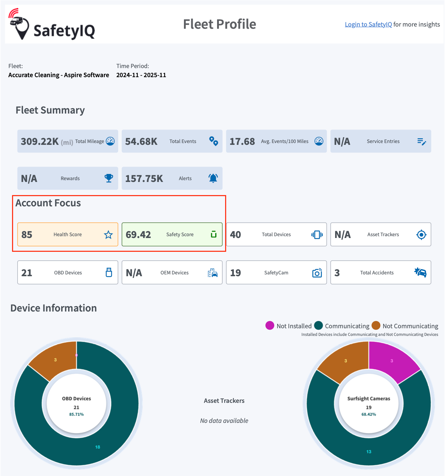Select the Safety Score card
The image size is (448, 476).
(x=172, y=234)
